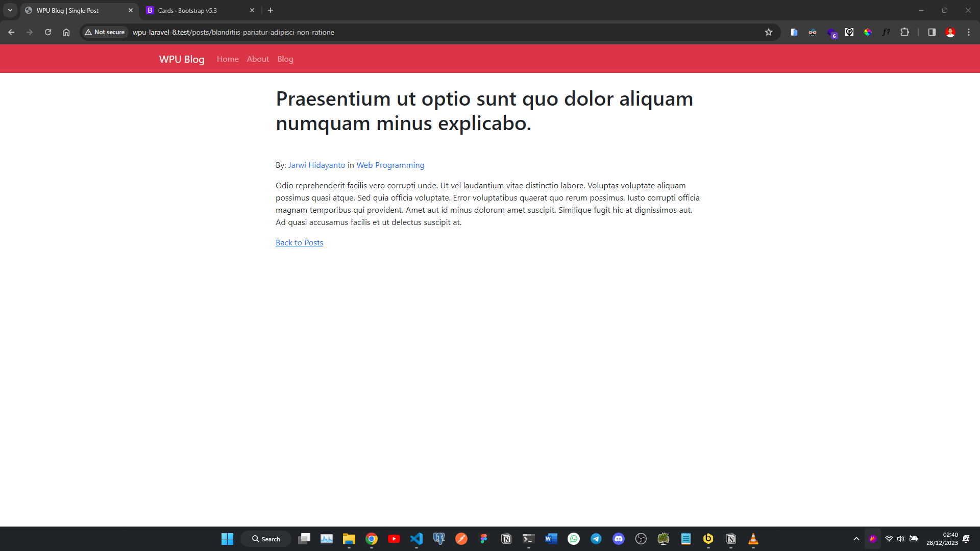Image resolution: width=980 pixels, height=551 pixels.
Task: Click Back to Posts link
Action: click(x=299, y=243)
